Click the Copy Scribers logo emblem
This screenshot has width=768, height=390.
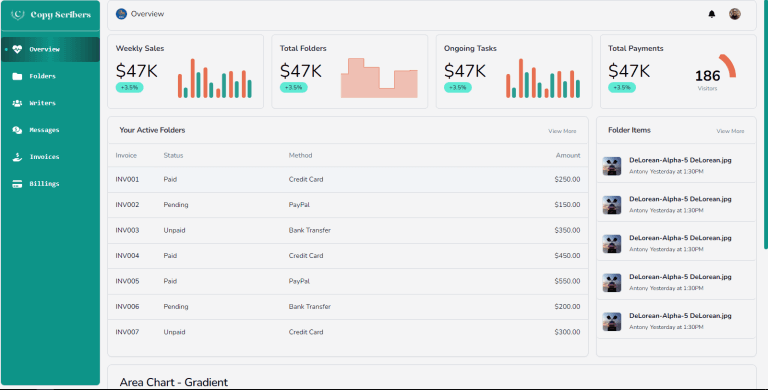coord(18,15)
